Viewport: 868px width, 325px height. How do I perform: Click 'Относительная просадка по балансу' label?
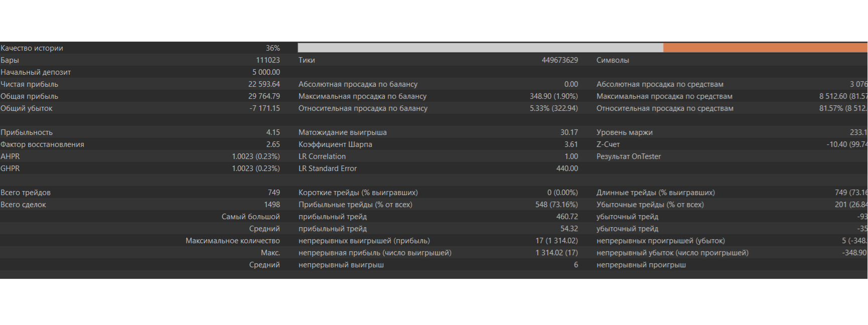click(x=363, y=108)
